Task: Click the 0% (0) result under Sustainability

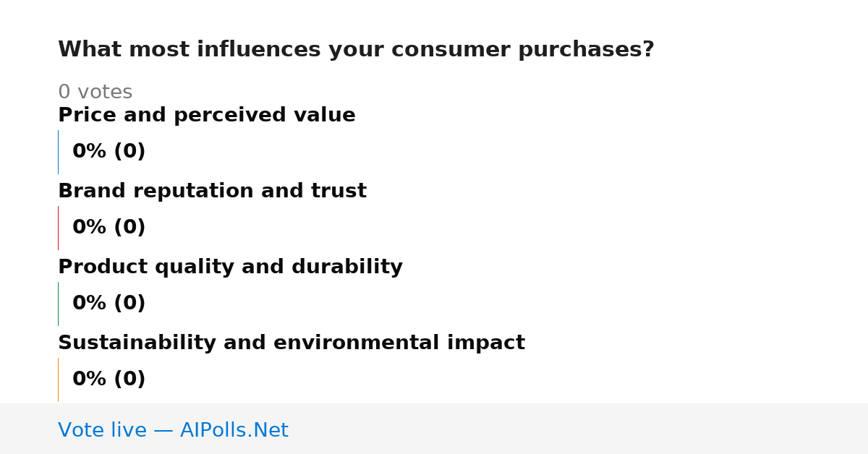Action: [x=109, y=380]
